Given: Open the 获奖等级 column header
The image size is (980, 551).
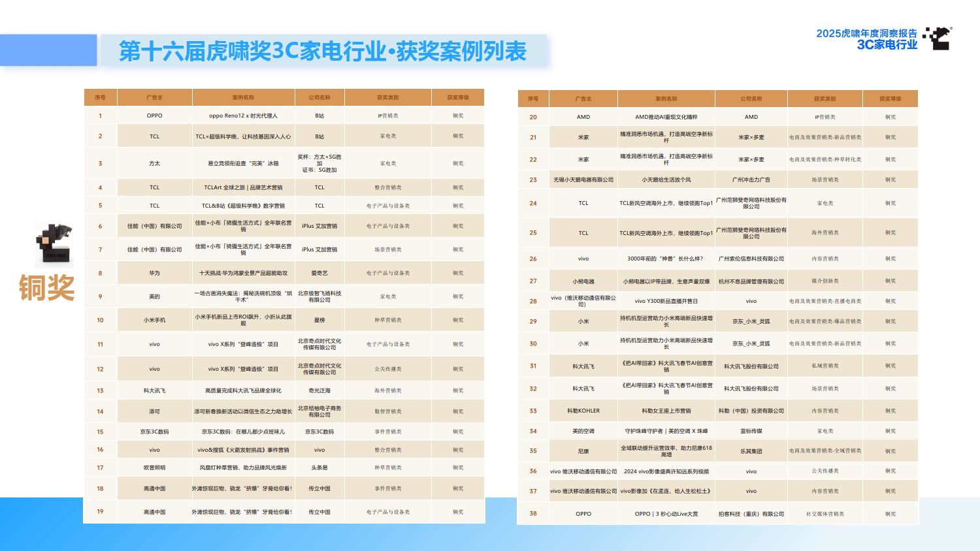Looking at the screenshot, I should point(458,96).
